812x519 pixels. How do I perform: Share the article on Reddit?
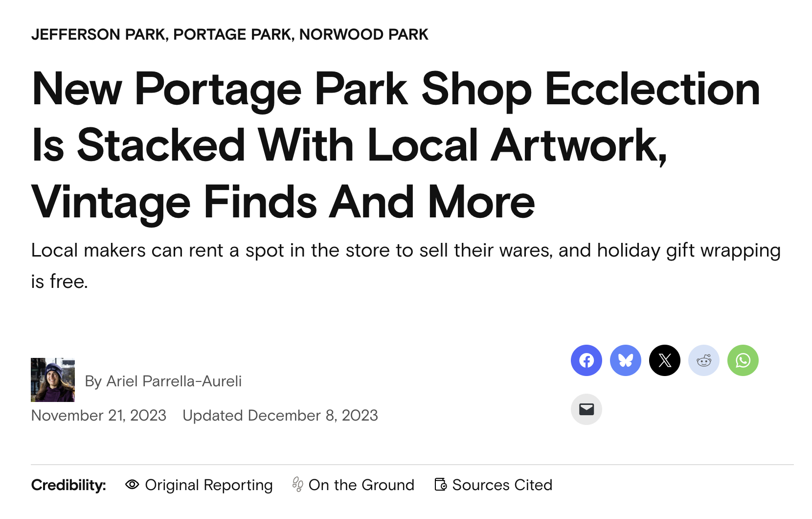[x=703, y=360]
